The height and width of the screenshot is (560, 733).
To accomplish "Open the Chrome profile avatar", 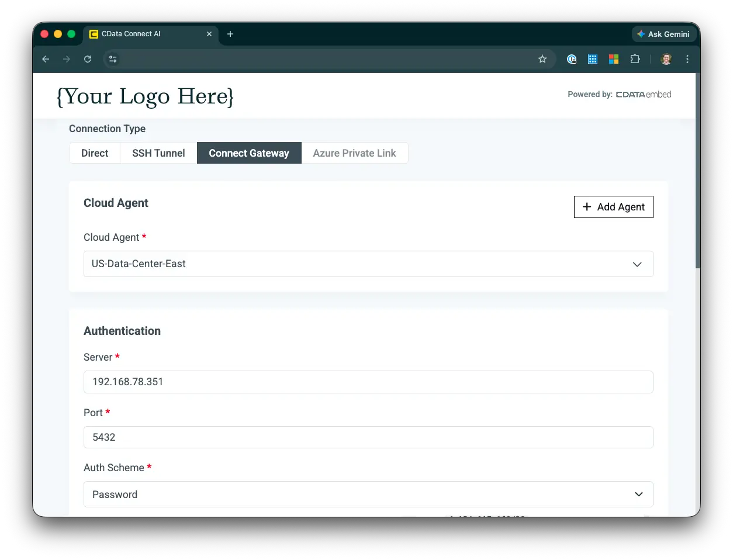I will [x=666, y=59].
